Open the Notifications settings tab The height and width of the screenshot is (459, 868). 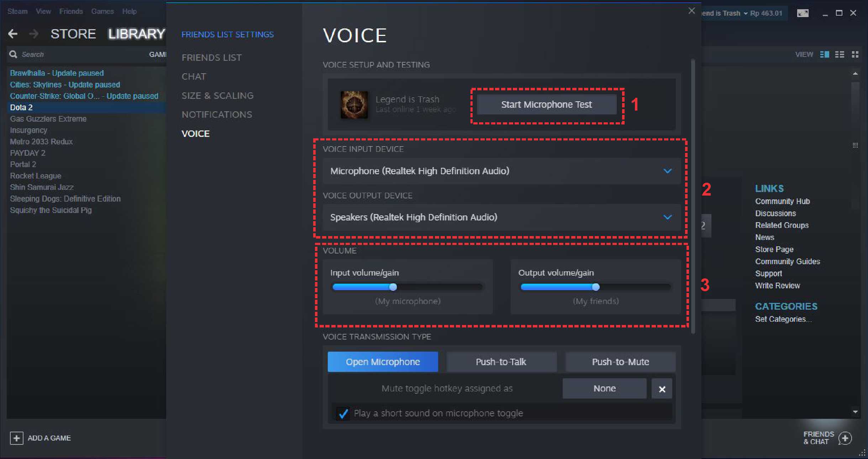[217, 114]
